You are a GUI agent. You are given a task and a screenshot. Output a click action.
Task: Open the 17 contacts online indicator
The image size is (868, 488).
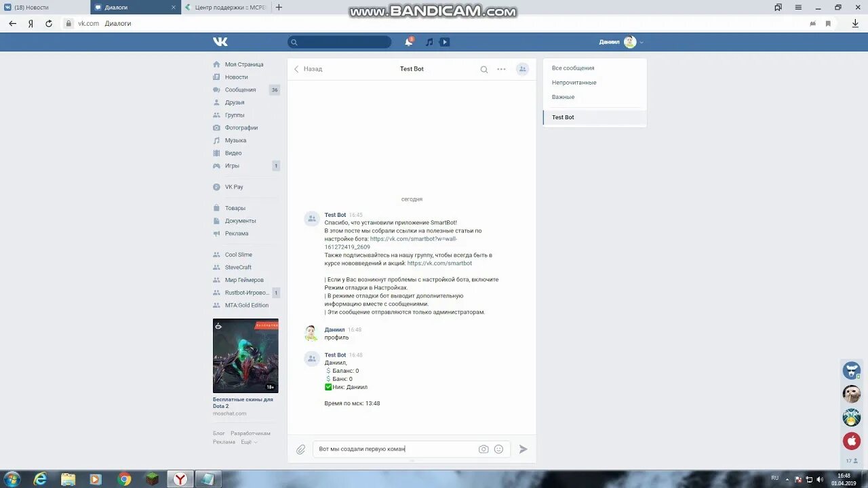(852, 461)
